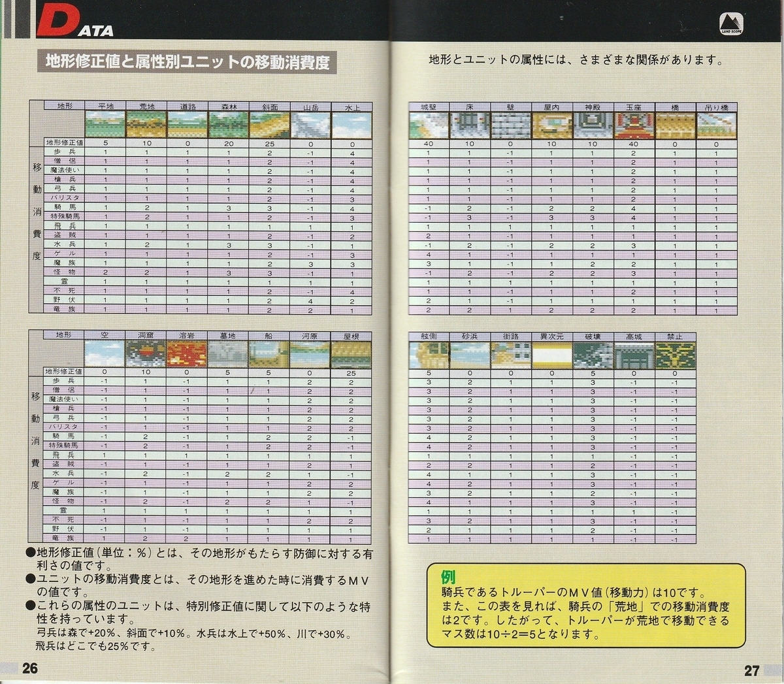Select the 道路 terrain tile image
The image size is (784, 684).
[187, 124]
